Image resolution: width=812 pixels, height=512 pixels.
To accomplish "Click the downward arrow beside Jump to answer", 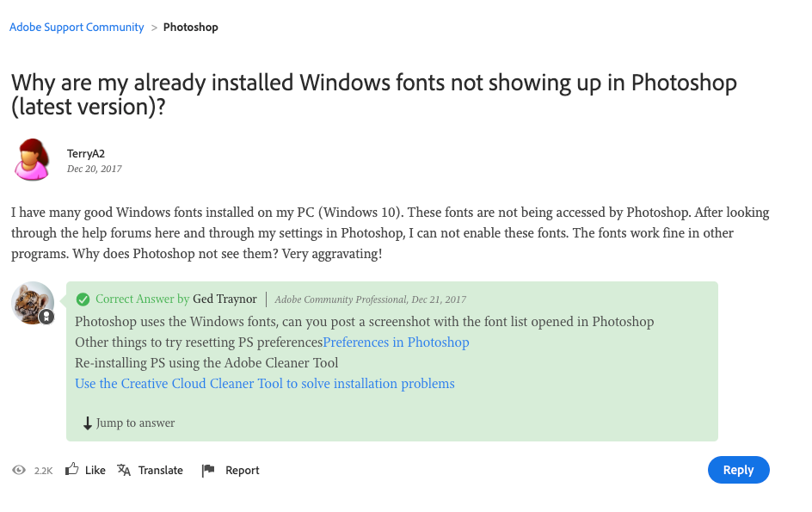I will 89,423.
